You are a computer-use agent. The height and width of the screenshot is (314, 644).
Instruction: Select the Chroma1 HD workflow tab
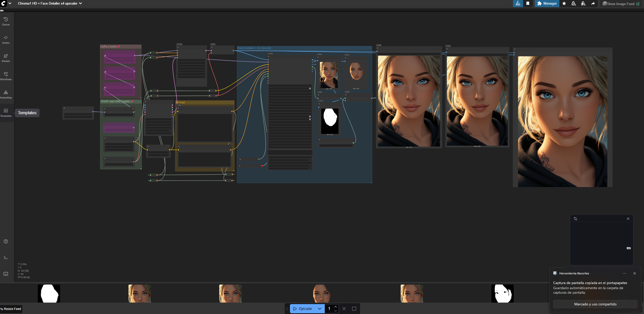pos(48,4)
